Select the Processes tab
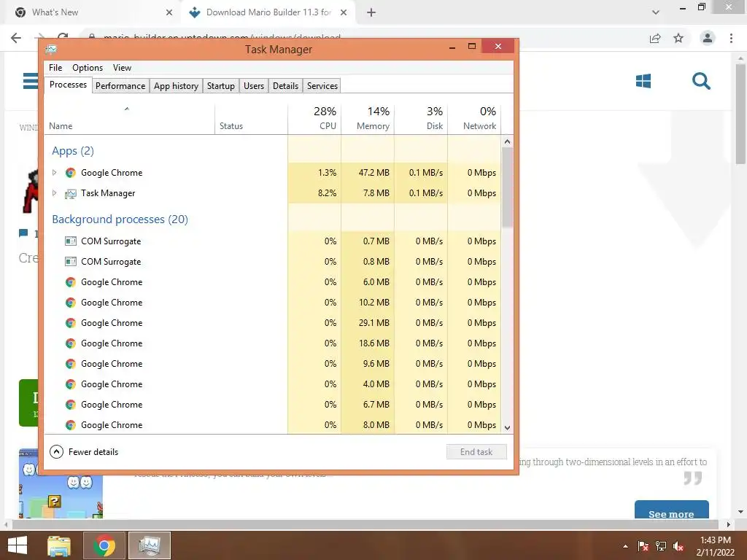This screenshot has width=747, height=560. click(68, 85)
